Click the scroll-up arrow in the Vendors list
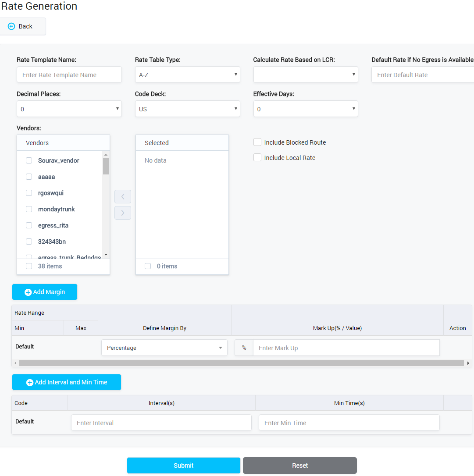474x476 pixels. pyautogui.click(x=106, y=154)
